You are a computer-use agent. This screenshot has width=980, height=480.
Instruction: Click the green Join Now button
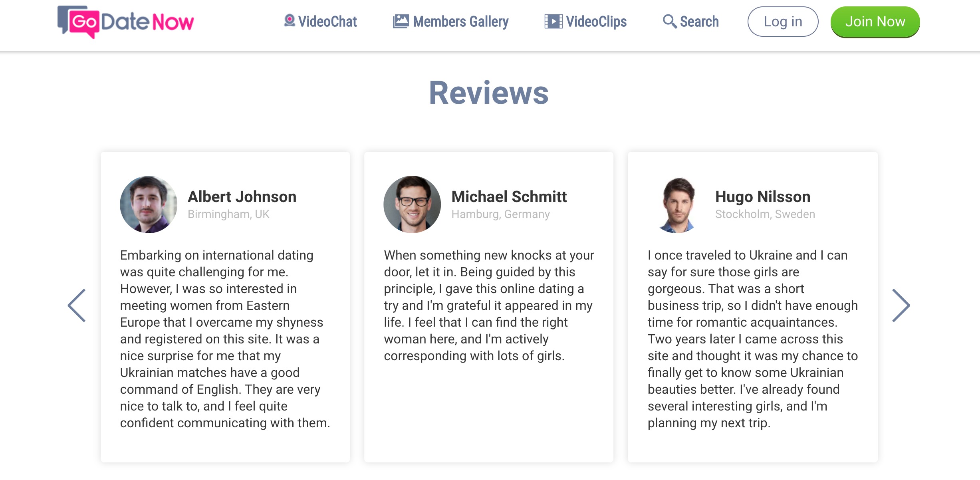pyautogui.click(x=875, y=22)
